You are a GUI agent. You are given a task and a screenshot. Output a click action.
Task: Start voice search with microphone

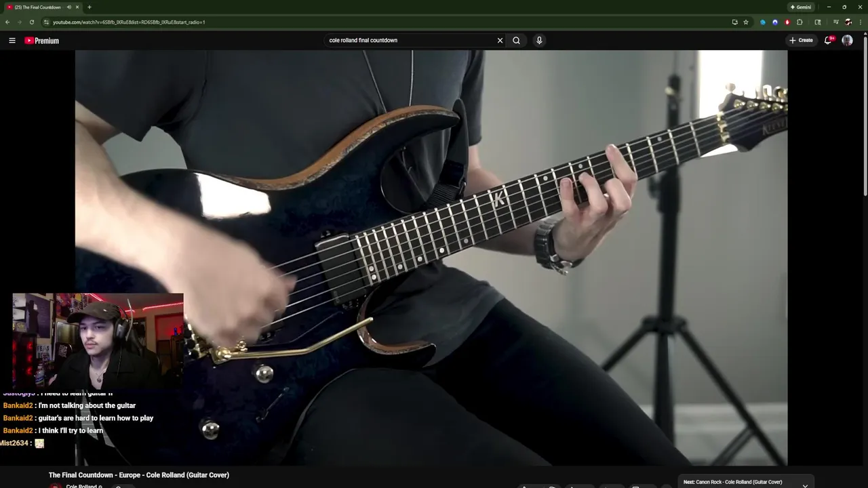coord(539,41)
